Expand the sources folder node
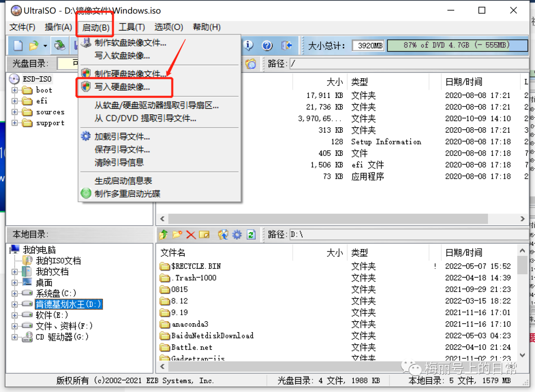This screenshot has width=535, height=392. 15,112
